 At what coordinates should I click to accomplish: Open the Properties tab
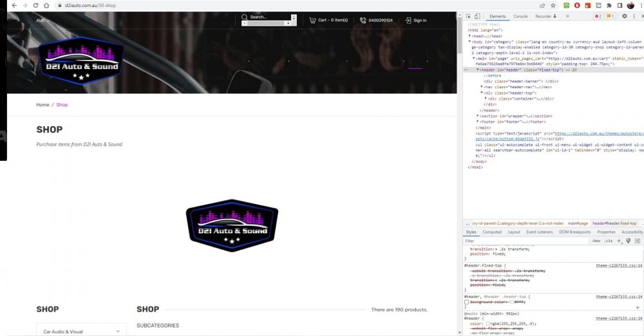606,232
